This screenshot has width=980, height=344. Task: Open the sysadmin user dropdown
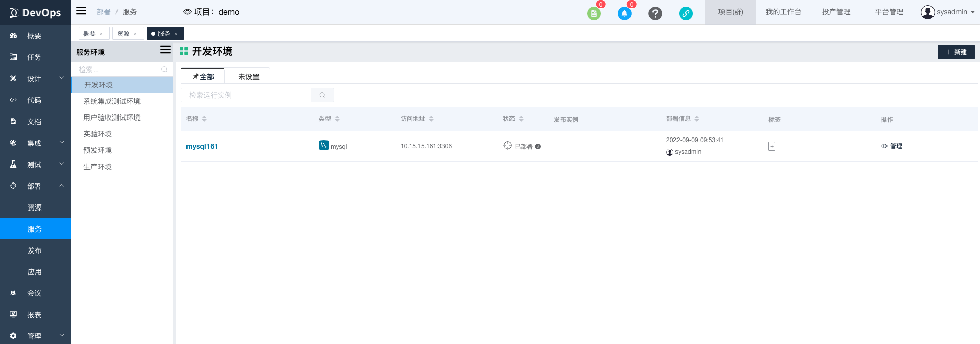coord(948,12)
